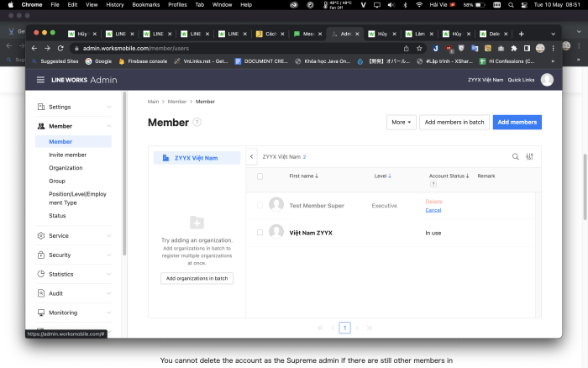Image resolution: width=588 pixels, height=368 pixels.
Task: Check the Test Member Super row checkbox
Action: (260, 206)
